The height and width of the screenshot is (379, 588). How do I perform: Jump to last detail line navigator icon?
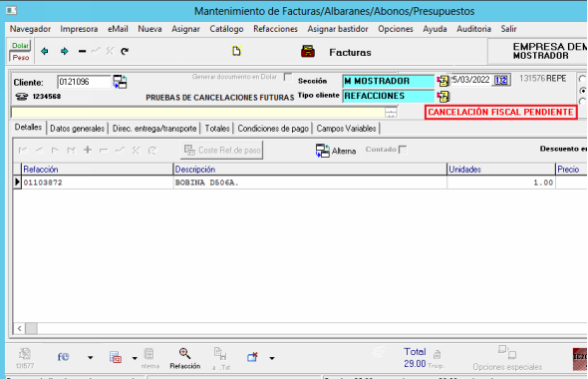tap(71, 151)
